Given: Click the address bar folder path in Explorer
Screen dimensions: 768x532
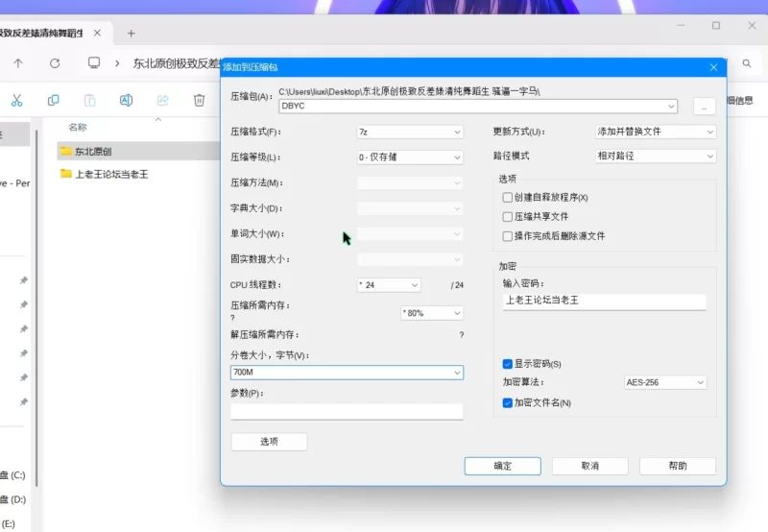Looking at the screenshot, I should (x=177, y=63).
